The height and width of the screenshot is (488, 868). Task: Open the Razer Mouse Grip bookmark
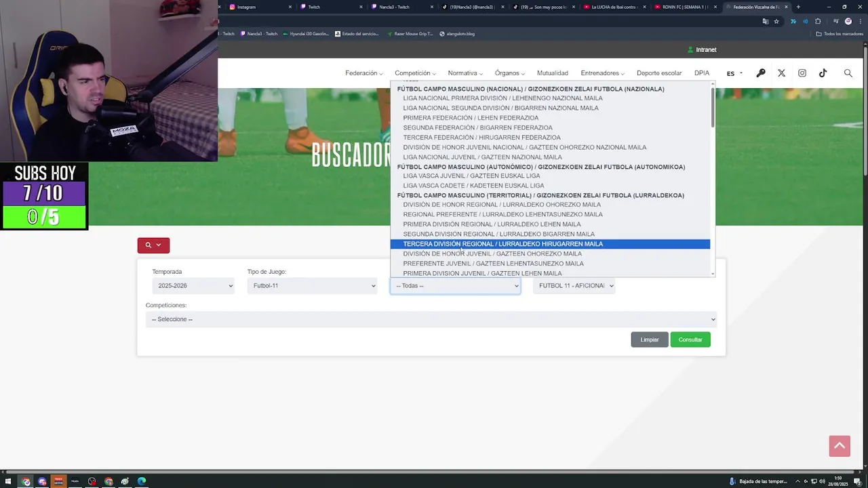pyautogui.click(x=410, y=33)
